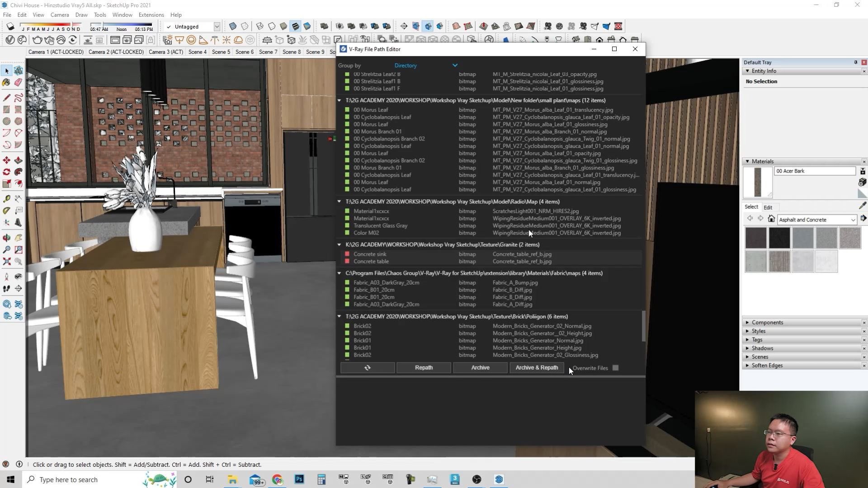Collapse the small plant maps group
Image resolution: width=868 pixels, height=488 pixels.
click(339, 100)
